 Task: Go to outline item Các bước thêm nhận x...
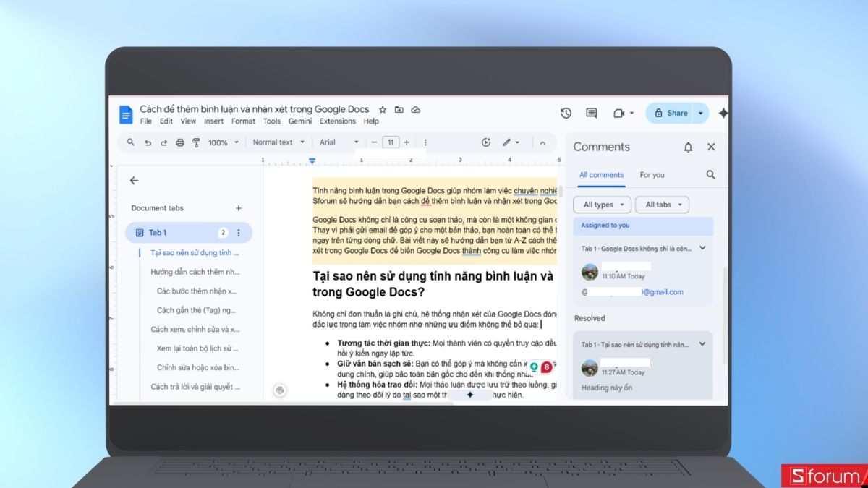(x=197, y=291)
